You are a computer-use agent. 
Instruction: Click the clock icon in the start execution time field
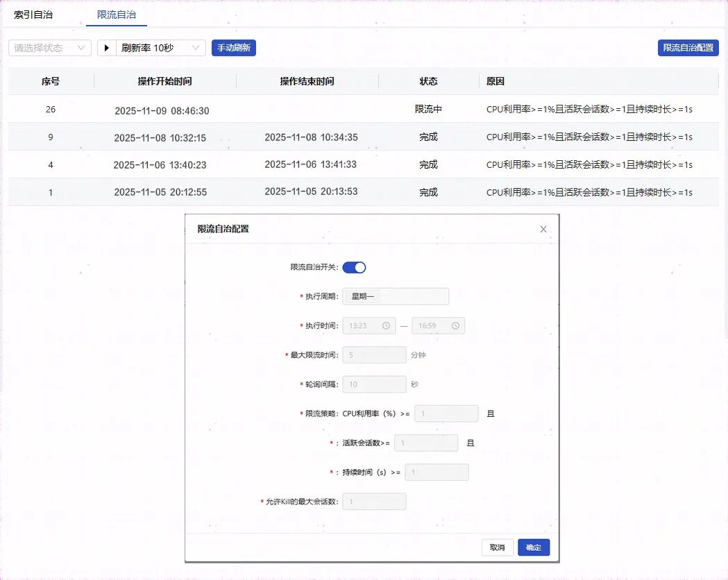(x=387, y=325)
